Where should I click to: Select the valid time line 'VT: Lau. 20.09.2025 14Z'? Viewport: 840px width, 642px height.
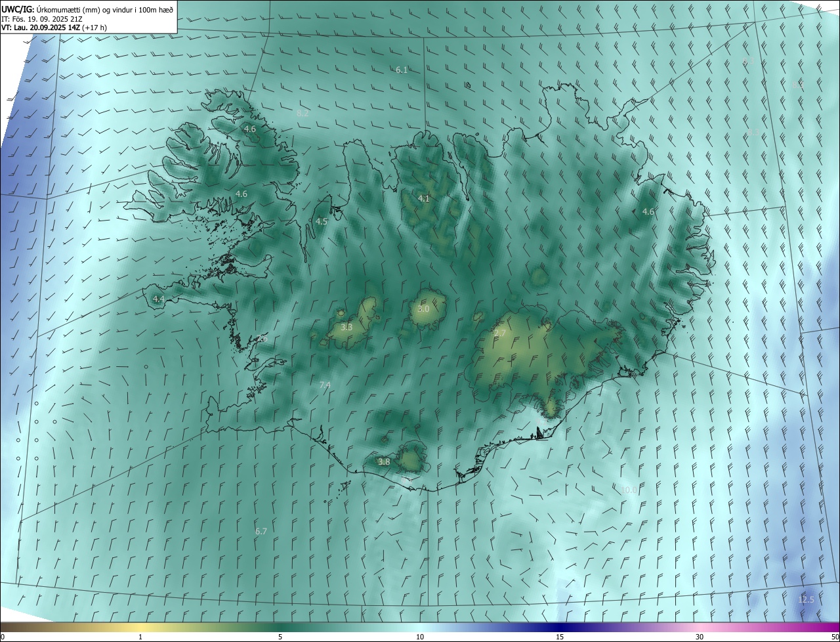[41, 28]
